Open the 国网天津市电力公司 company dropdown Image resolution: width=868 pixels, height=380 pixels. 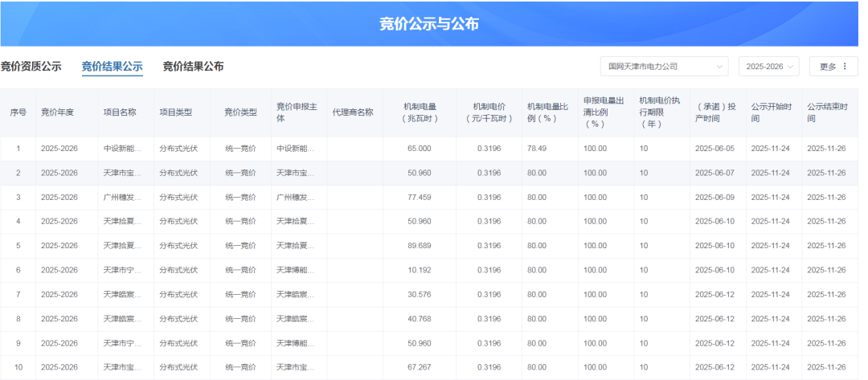pyautogui.click(x=664, y=67)
